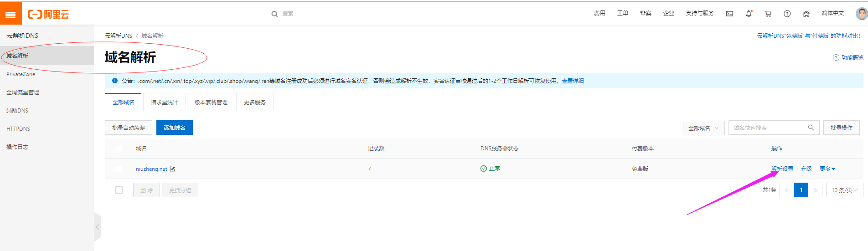
Task: Click 升级 link for niuzheng.net
Action: 806,169
